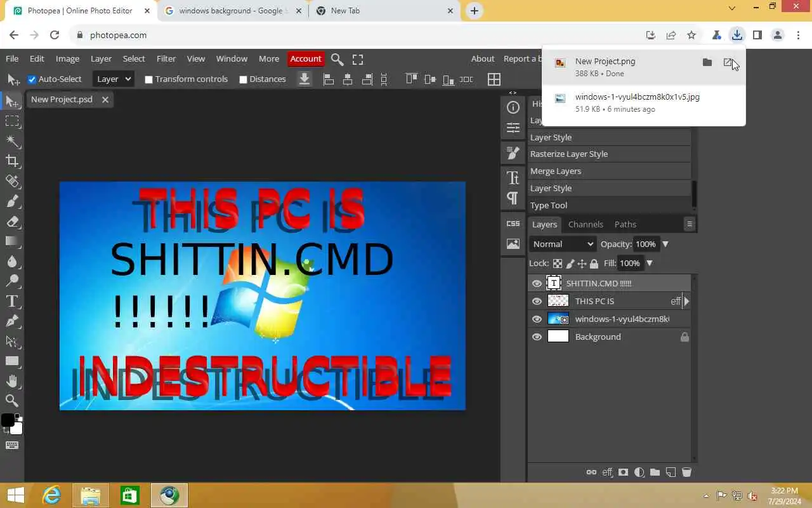Image resolution: width=812 pixels, height=508 pixels.
Task: Click the red Account button
Action: (306, 58)
